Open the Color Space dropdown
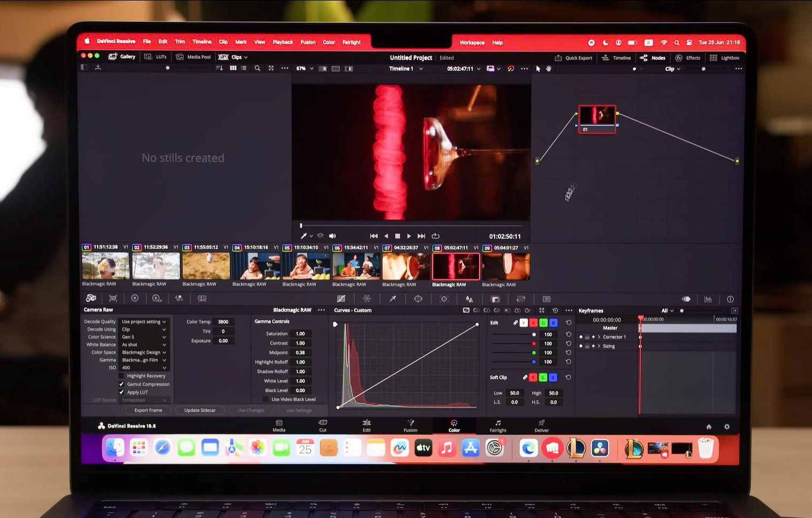812x518 pixels. [144, 352]
